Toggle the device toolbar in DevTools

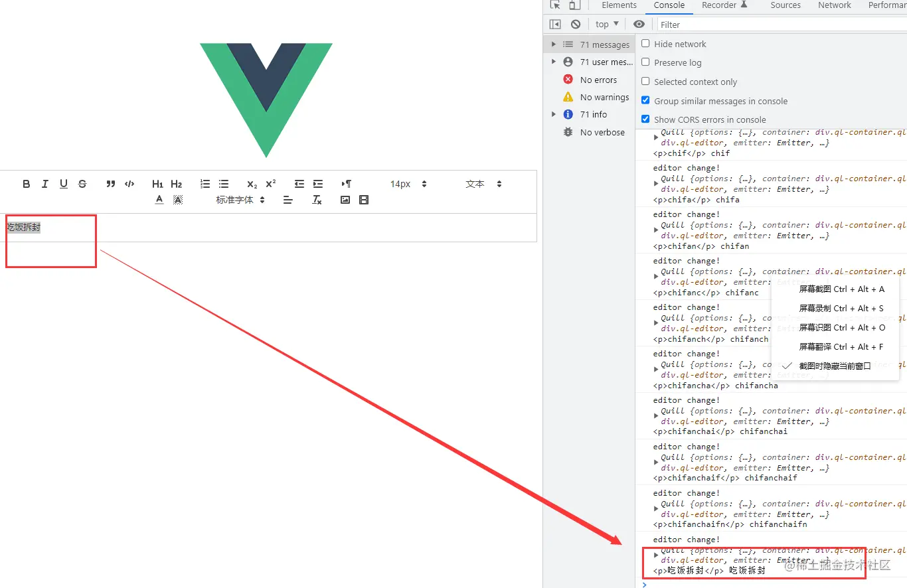(574, 5)
